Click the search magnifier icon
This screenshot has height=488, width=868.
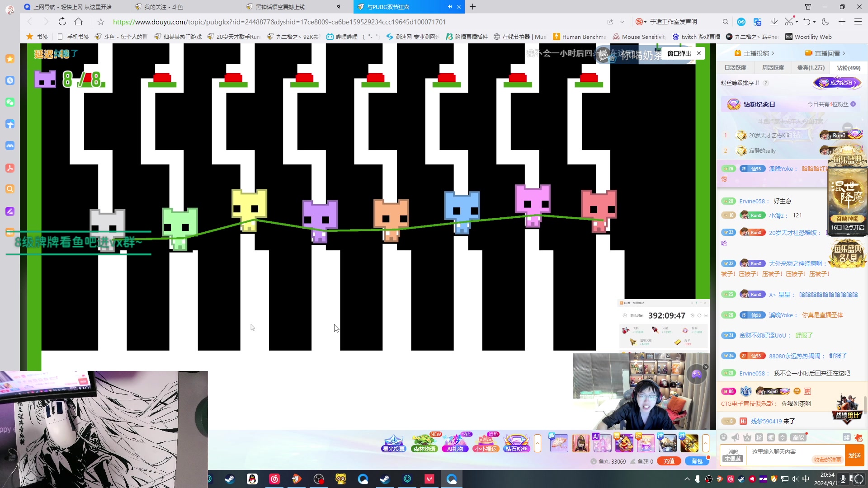click(x=725, y=22)
